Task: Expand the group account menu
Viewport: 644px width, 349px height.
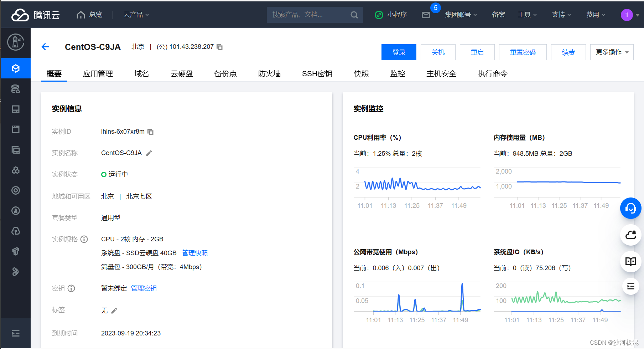Action: pyautogui.click(x=461, y=15)
